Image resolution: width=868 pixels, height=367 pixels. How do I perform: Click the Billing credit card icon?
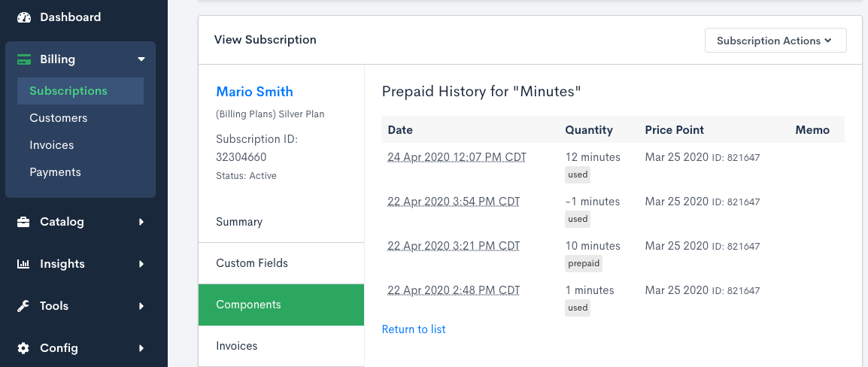click(x=24, y=59)
